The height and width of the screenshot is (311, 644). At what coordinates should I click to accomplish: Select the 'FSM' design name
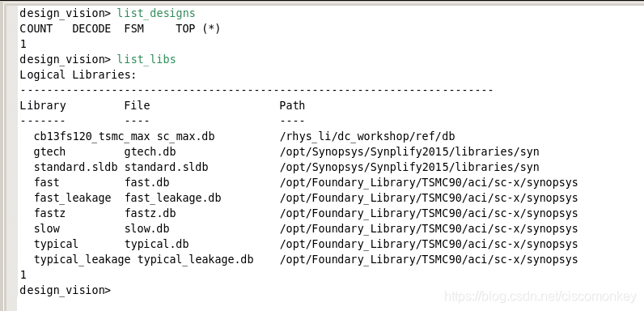133,29
